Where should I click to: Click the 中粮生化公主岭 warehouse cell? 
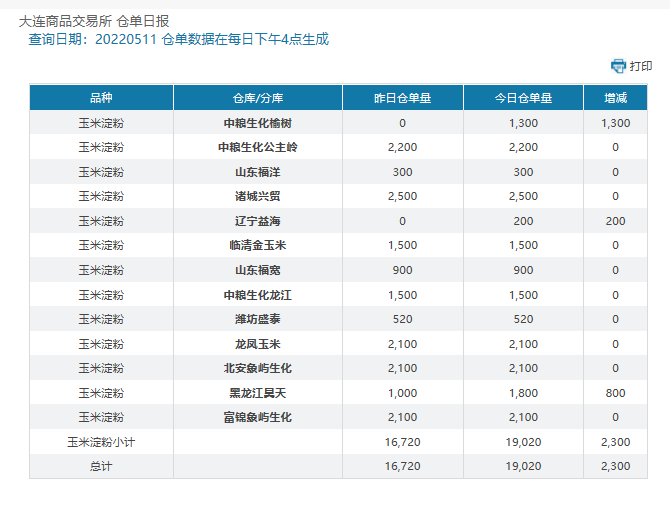(x=258, y=147)
